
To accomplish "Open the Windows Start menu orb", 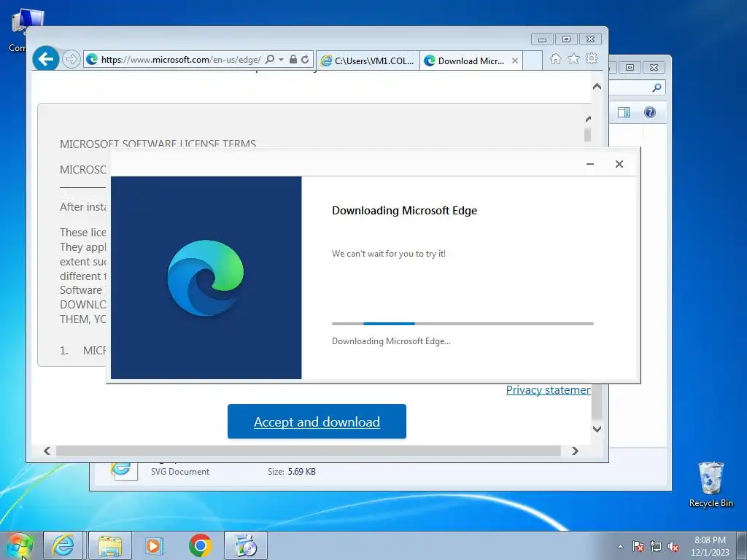I will coord(20,545).
